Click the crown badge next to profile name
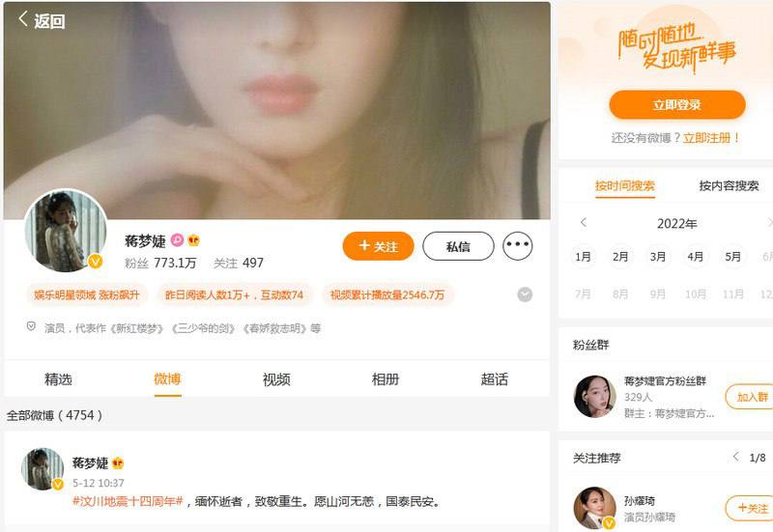 click(x=194, y=239)
